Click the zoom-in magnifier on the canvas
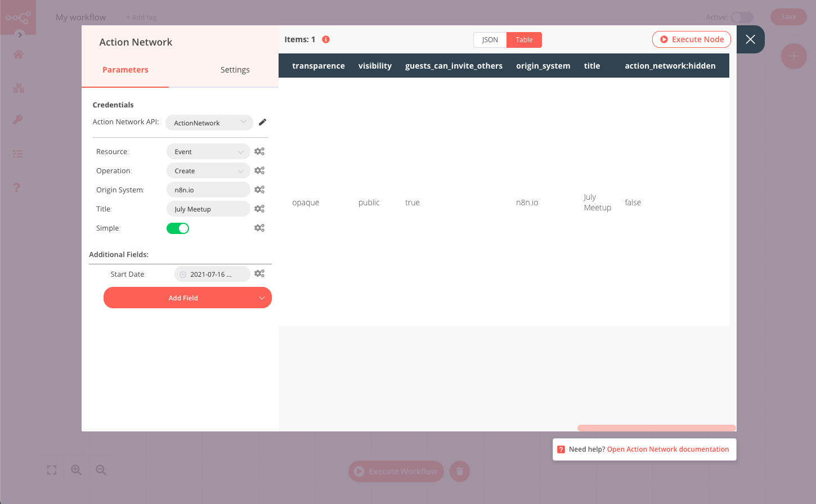The image size is (816, 504). pyautogui.click(x=76, y=470)
